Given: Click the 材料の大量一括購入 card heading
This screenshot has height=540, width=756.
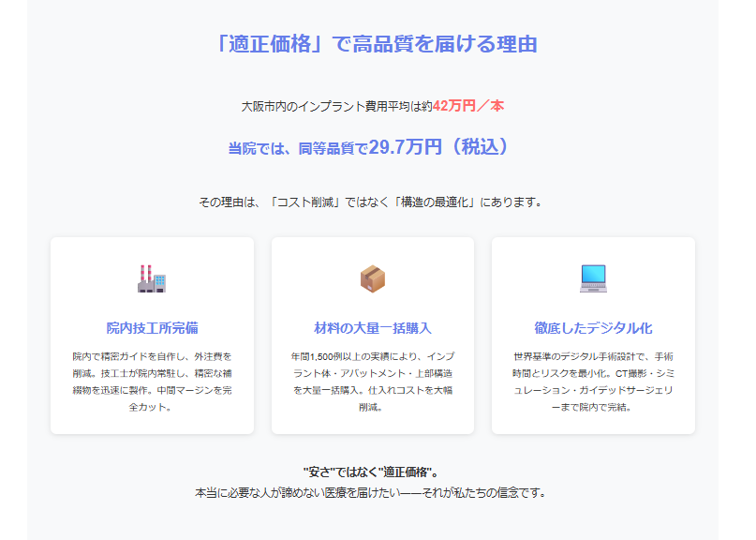Looking at the screenshot, I should pos(373,328).
